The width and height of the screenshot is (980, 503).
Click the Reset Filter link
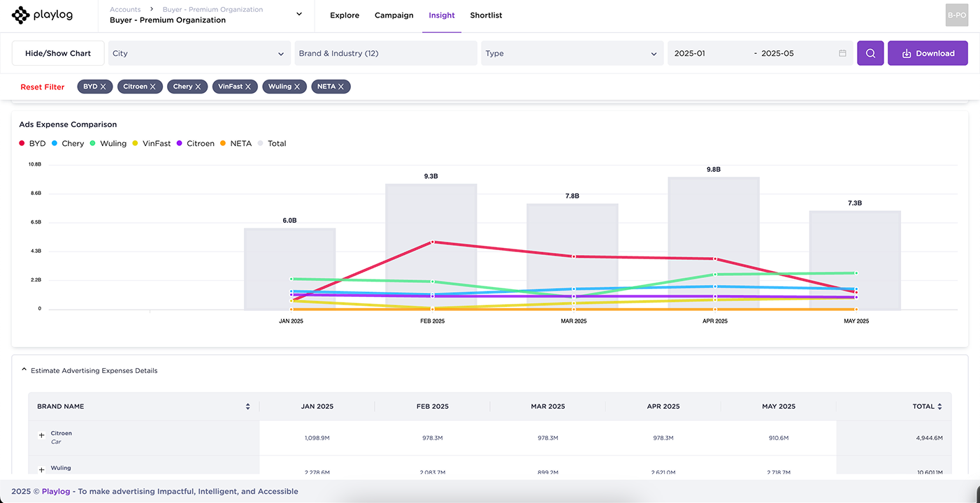pos(42,87)
